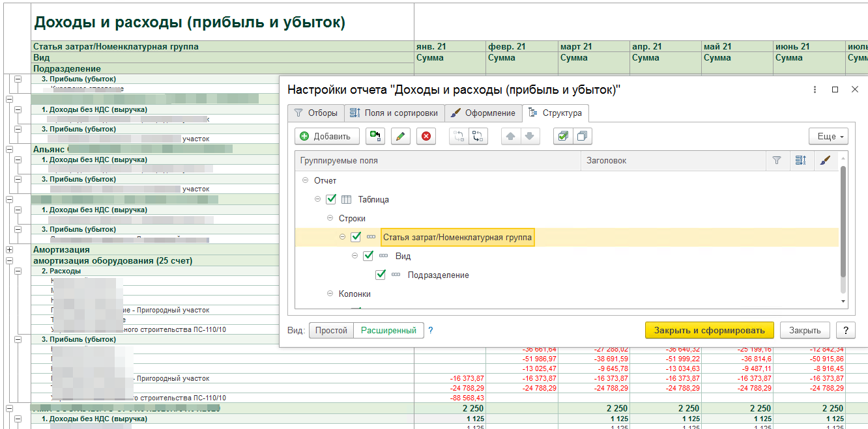Collapse the Статья затрат/Номенклатурная группа node
The height and width of the screenshot is (429, 868).
tap(342, 238)
